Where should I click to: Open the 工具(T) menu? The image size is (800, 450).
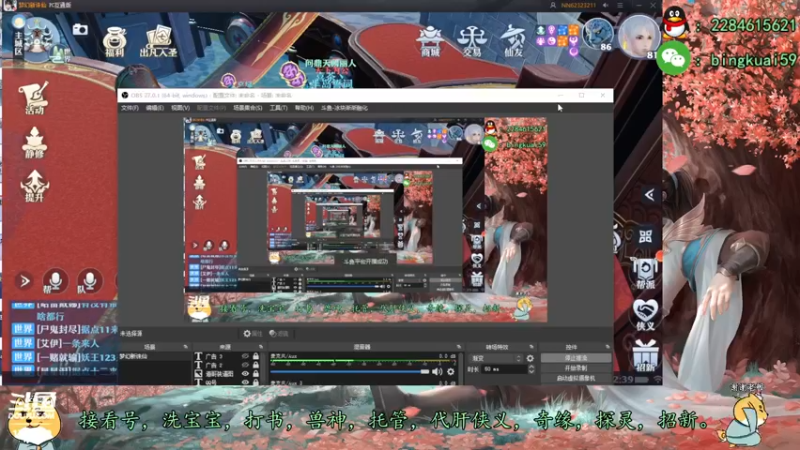279,108
